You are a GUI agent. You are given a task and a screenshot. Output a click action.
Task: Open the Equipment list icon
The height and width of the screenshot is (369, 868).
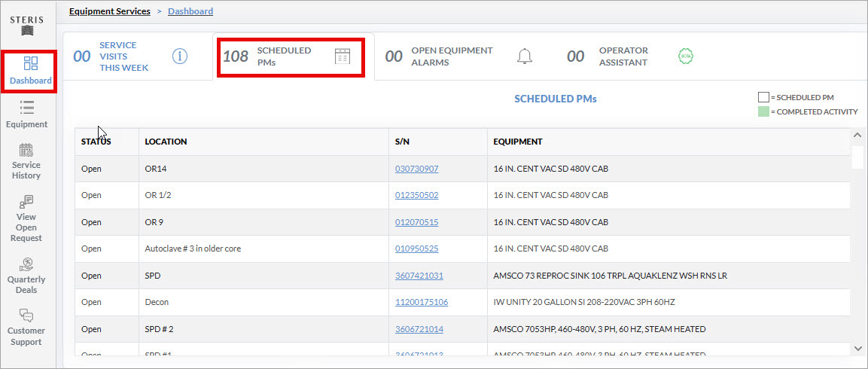pyautogui.click(x=26, y=107)
